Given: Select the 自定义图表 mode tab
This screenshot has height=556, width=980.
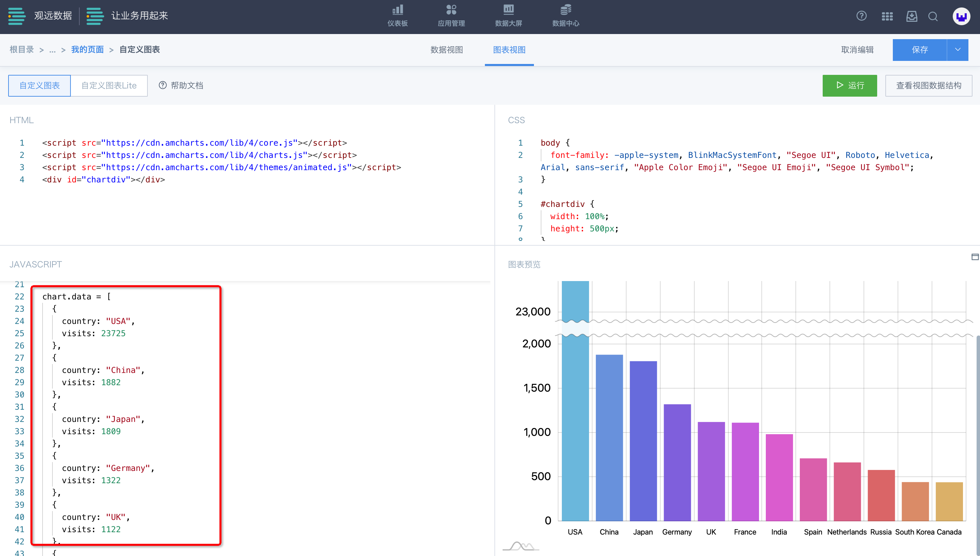Looking at the screenshot, I should coord(39,85).
